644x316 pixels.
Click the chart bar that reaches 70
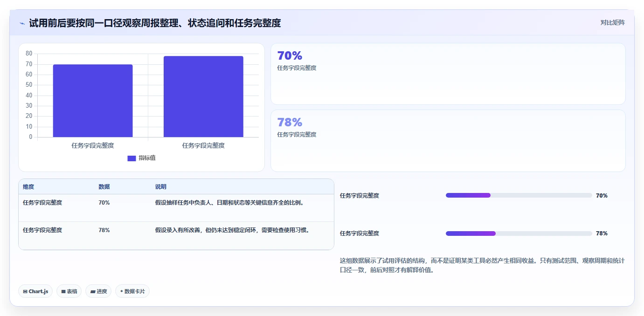click(x=93, y=101)
